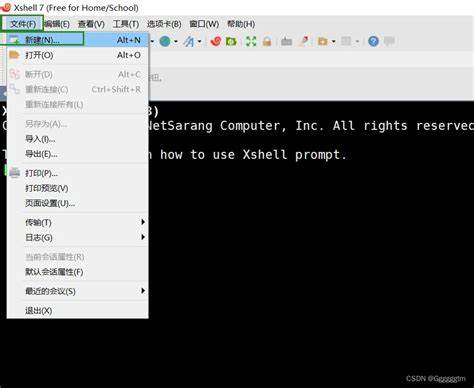Open the 窗口(W) menu
The height and width of the screenshot is (388, 474).
pos(204,24)
